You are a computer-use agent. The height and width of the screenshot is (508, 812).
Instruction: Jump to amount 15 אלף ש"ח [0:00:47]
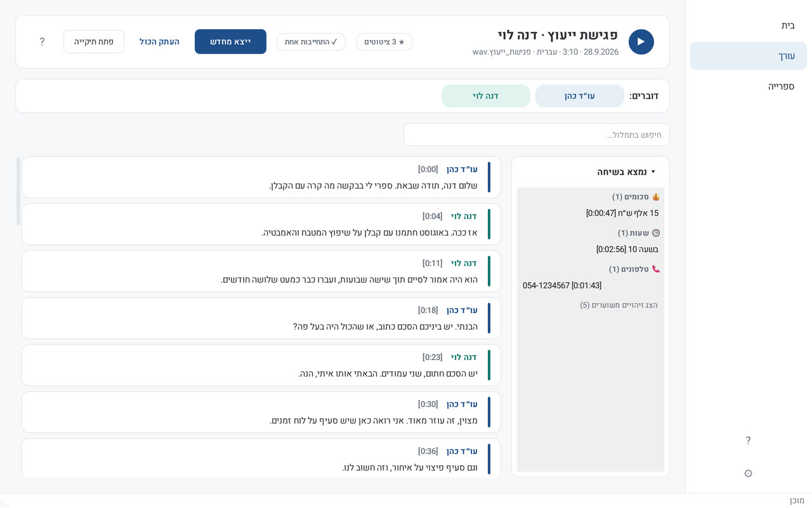[622, 213]
